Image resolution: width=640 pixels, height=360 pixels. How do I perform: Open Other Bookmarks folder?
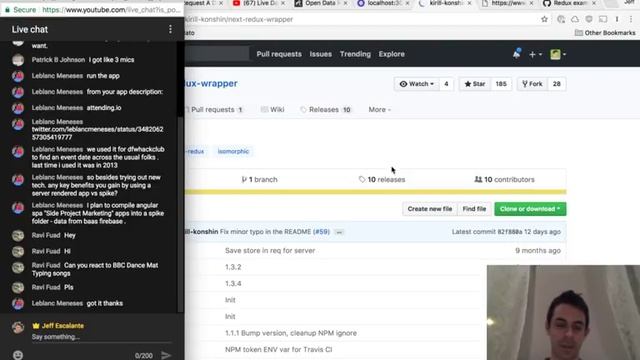[605, 33]
